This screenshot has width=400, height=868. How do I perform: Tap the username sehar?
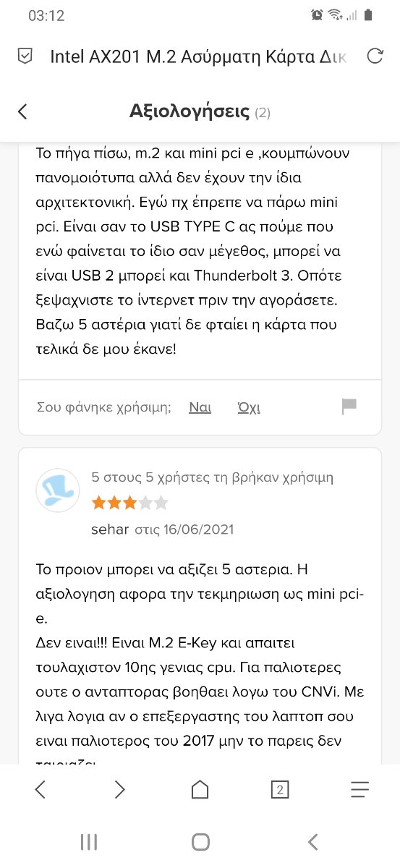point(110,529)
